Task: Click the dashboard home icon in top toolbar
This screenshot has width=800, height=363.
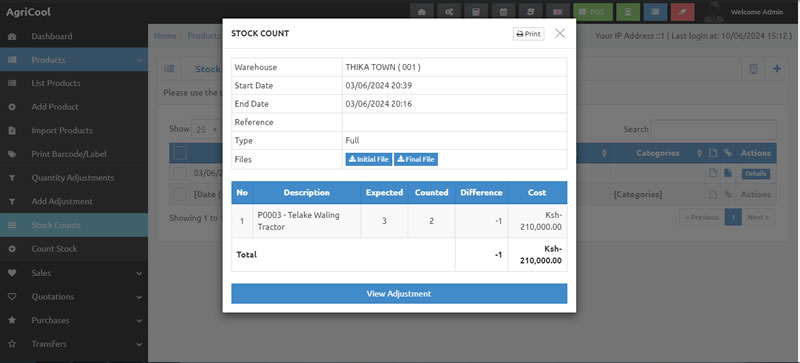Action: (x=421, y=12)
